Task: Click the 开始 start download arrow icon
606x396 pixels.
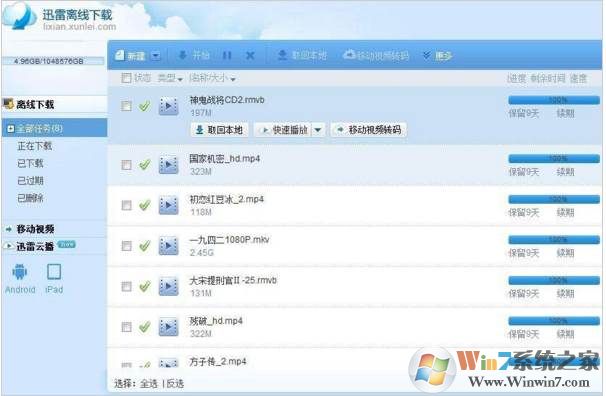Action: click(x=183, y=55)
